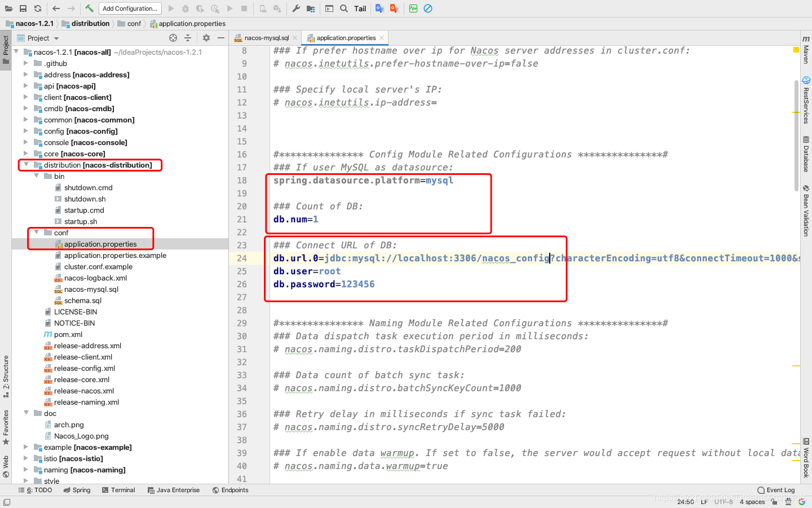Image resolution: width=812 pixels, height=508 pixels.
Task: Click line 24 db.url.0 in editor
Action: coord(535,258)
